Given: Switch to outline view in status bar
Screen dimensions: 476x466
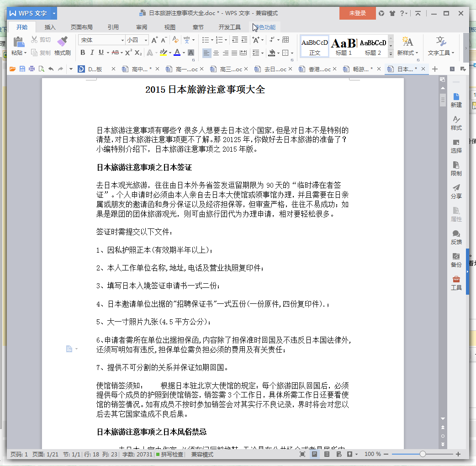Looking at the screenshot, I should pyautogui.click(x=327, y=454).
